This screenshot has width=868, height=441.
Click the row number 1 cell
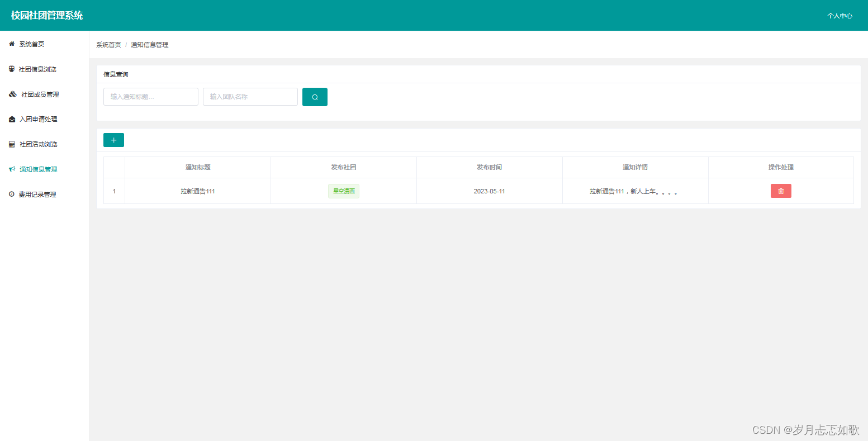(115, 191)
